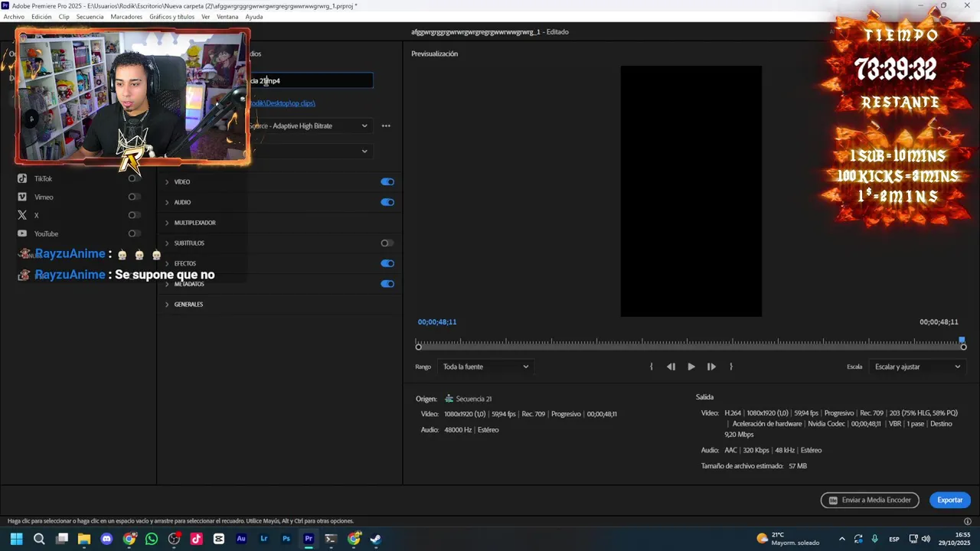Step forward one frame in preview

711,367
